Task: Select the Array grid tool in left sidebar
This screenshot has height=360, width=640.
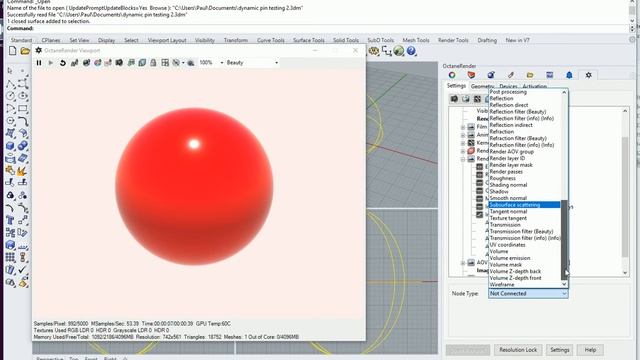Action: [x=10, y=258]
